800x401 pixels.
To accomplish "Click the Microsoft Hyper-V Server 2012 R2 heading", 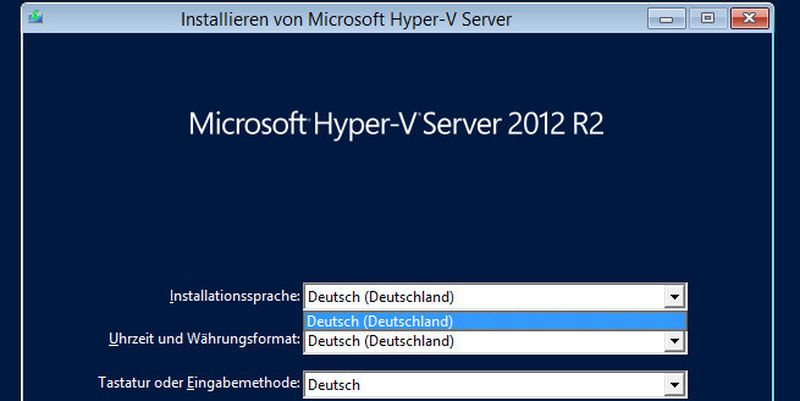I will click(x=396, y=124).
